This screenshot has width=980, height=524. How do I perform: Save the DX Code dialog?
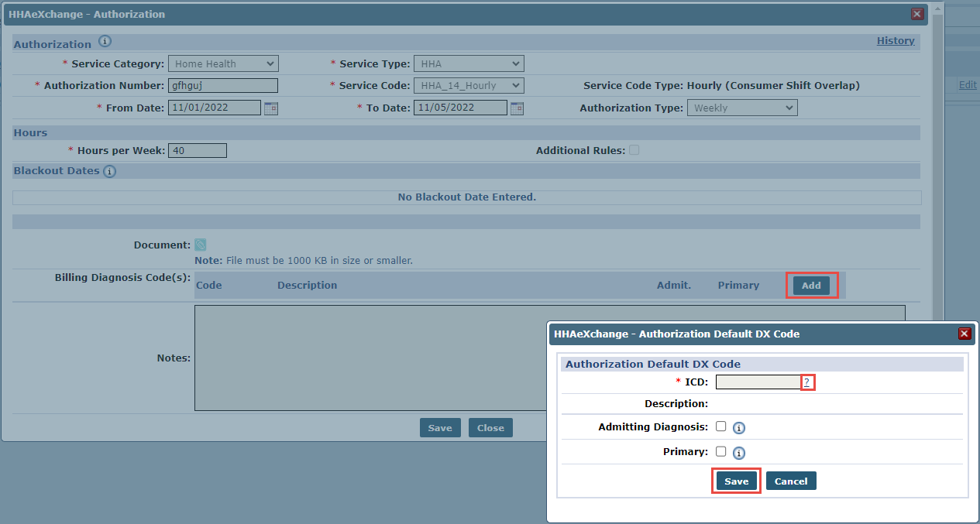[x=736, y=481]
